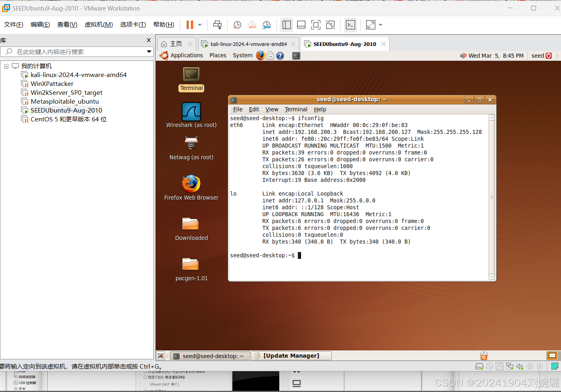
Task: Toggle the thumbnail bar view icon
Action: (301, 25)
